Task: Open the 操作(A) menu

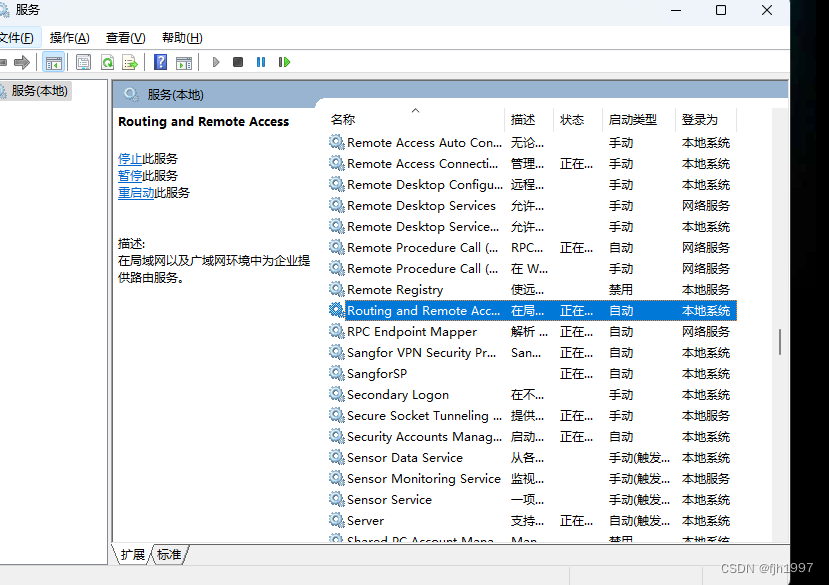Action: pyautogui.click(x=69, y=38)
